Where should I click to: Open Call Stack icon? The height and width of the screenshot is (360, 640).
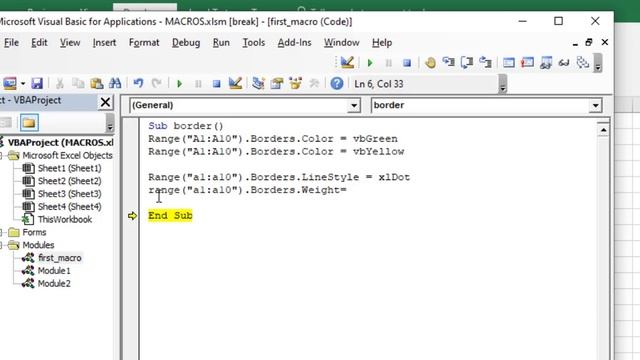(x=583, y=63)
